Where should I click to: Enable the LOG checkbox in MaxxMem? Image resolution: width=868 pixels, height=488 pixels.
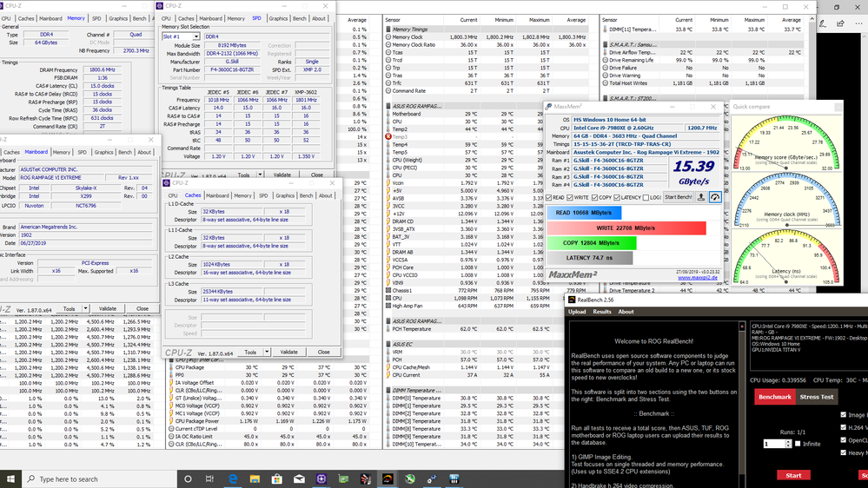pyautogui.click(x=646, y=197)
